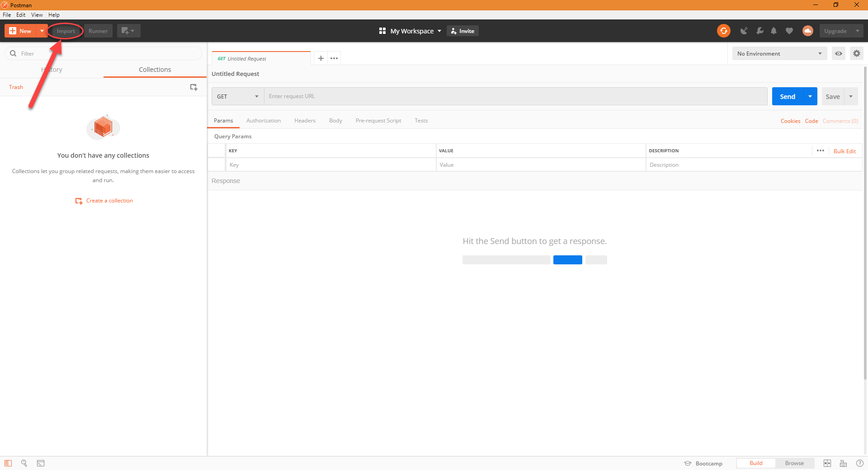Click the orange New button
The width and height of the screenshot is (868, 470).
tap(20, 31)
